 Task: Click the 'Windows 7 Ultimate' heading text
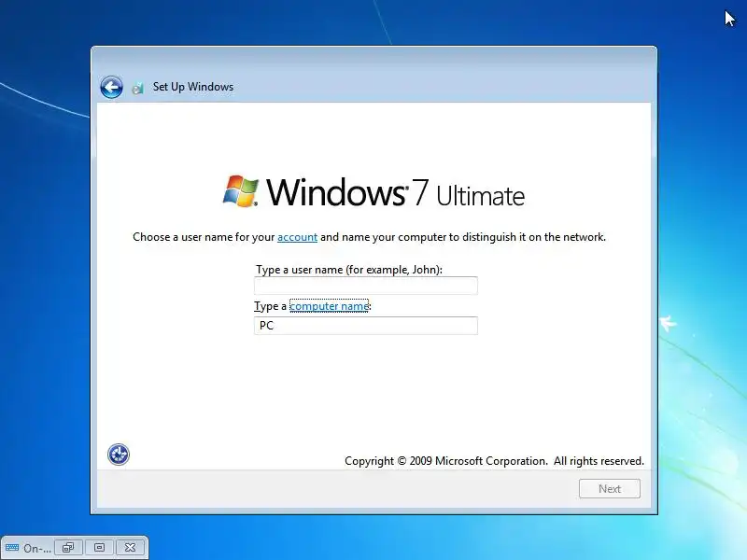click(395, 192)
